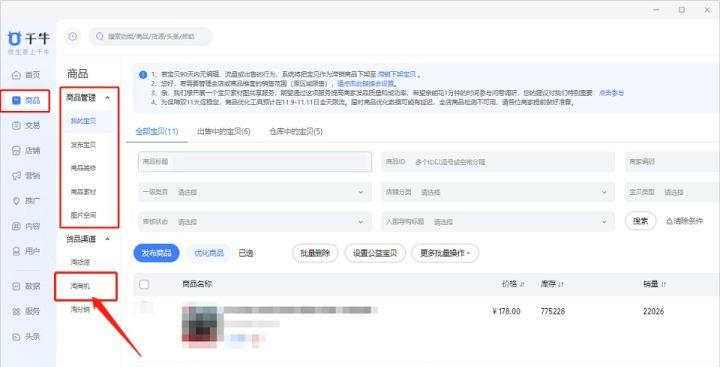720x367 pixels.
Task: Select 我的宝贝 in the submenu
Action: 83,121
